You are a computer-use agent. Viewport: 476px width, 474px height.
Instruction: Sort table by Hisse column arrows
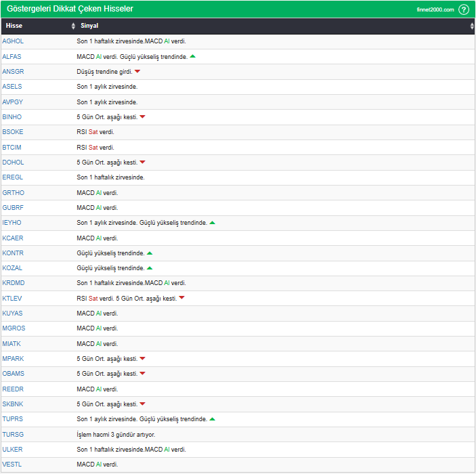coord(73,26)
